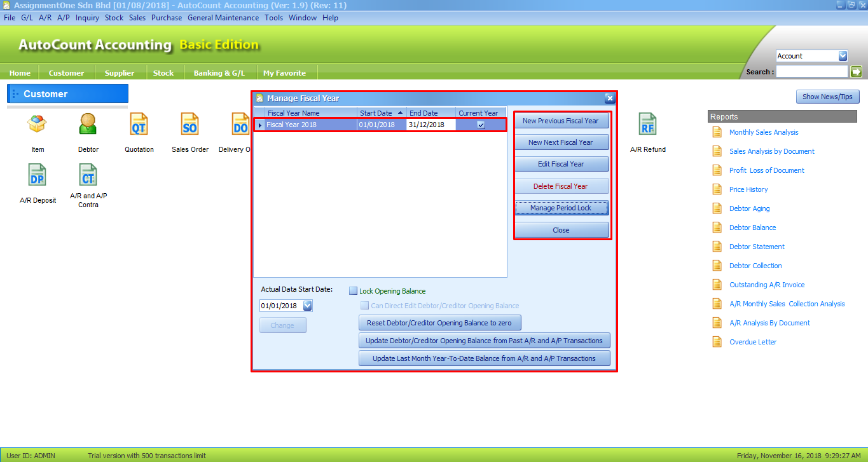Open the Account search type dropdown
The width and height of the screenshot is (868, 462).
tap(843, 56)
